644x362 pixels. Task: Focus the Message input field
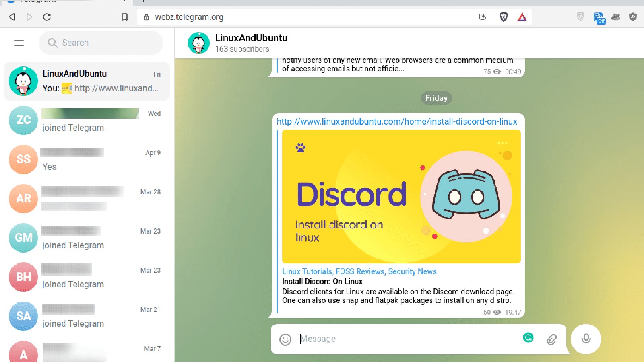[x=407, y=339]
